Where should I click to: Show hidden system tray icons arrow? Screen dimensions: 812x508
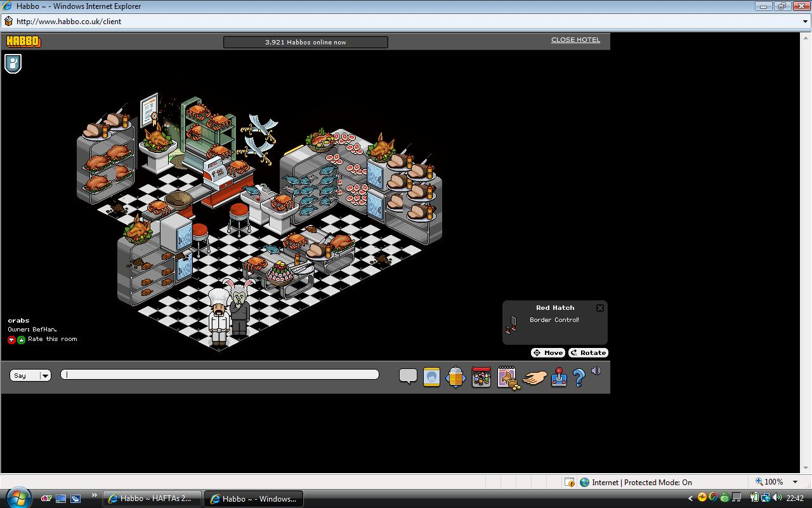point(691,498)
